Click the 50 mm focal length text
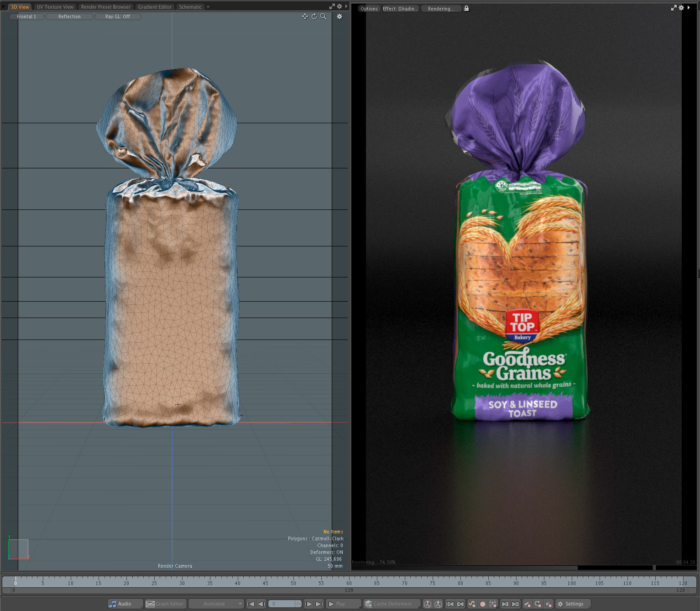This screenshot has width=700, height=611. coord(335,566)
